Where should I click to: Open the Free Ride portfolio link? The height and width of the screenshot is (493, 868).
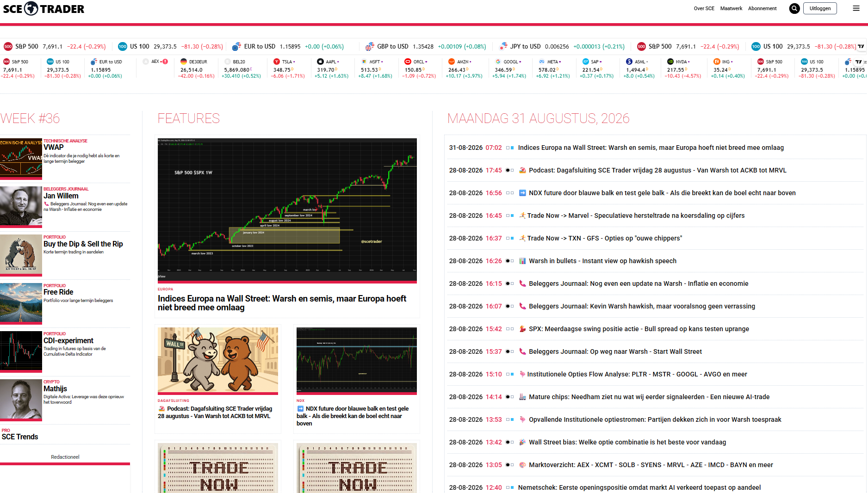coord(58,292)
